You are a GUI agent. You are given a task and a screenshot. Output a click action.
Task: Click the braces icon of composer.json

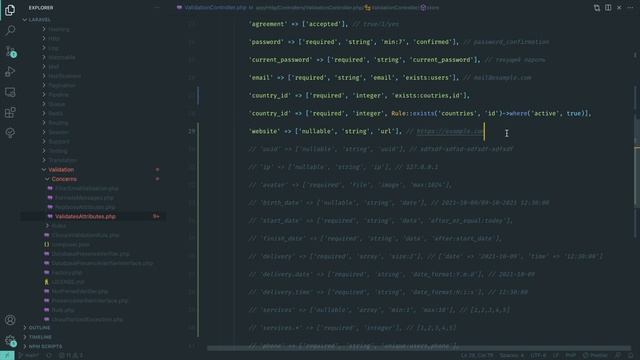click(47, 244)
